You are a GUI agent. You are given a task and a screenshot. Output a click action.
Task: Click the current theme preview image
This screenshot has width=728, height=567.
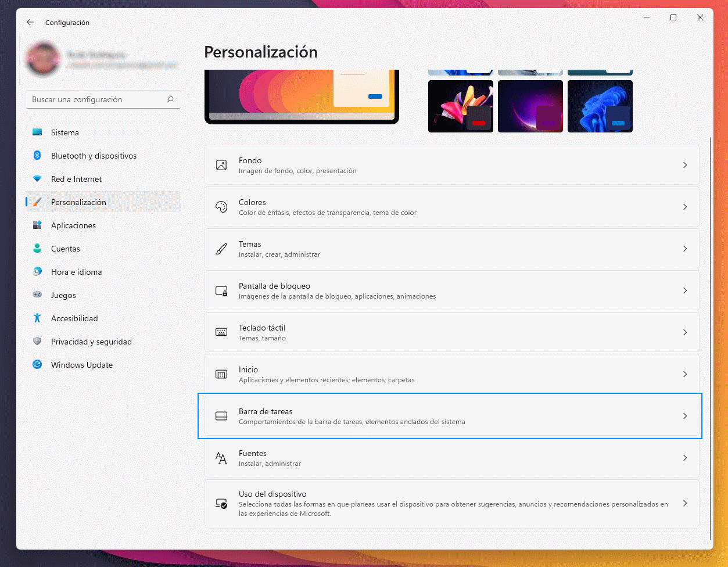point(302,96)
